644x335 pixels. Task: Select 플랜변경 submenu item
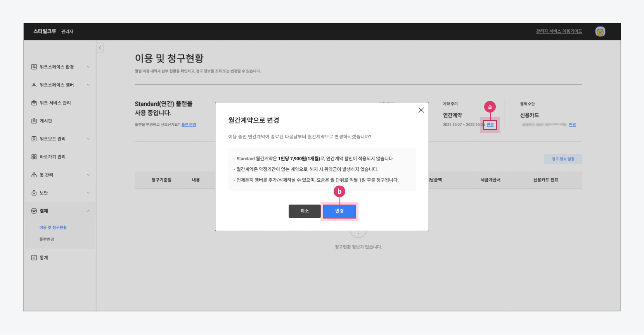pyautogui.click(x=47, y=240)
